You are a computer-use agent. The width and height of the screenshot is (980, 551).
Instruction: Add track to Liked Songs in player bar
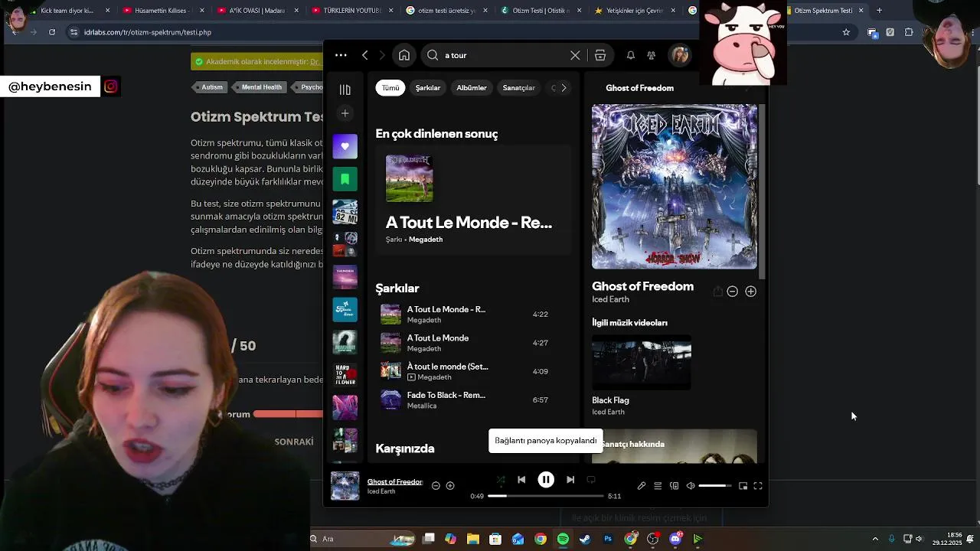point(450,486)
